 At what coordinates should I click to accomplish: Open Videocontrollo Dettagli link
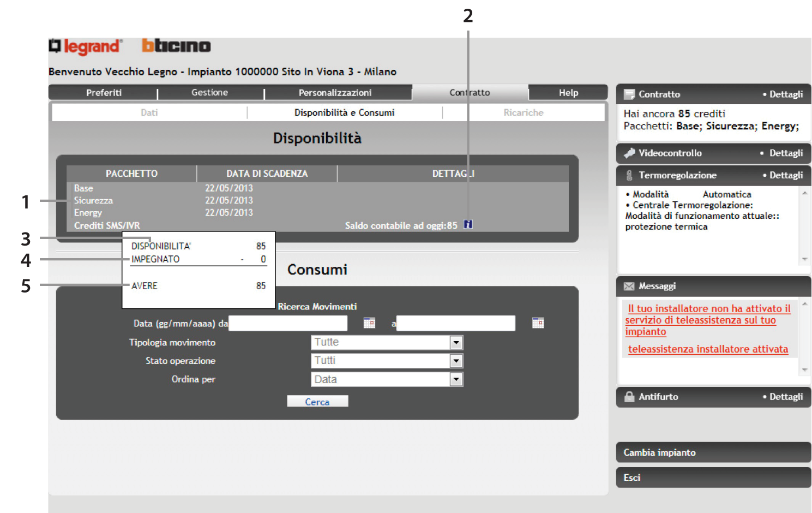[x=782, y=153]
